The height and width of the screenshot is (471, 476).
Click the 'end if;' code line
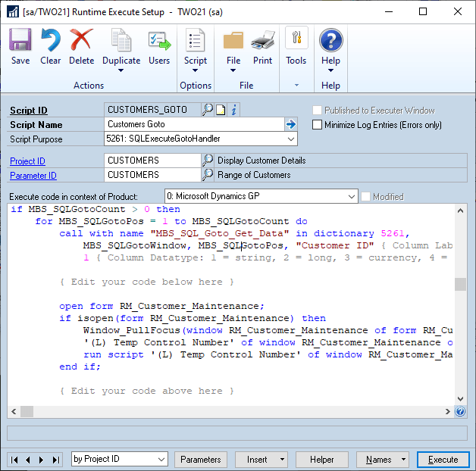(x=80, y=367)
